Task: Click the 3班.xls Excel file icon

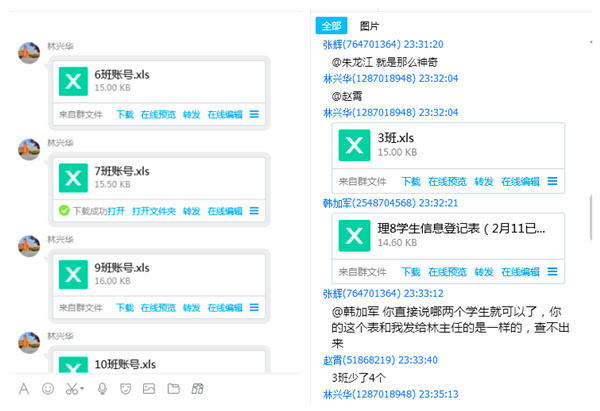Action: pyautogui.click(x=354, y=145)
